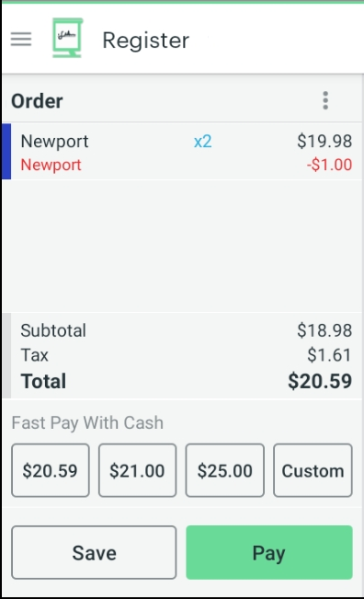Click the green register logo icon
This screenshot has height=599, width=364.
[68, 38]
